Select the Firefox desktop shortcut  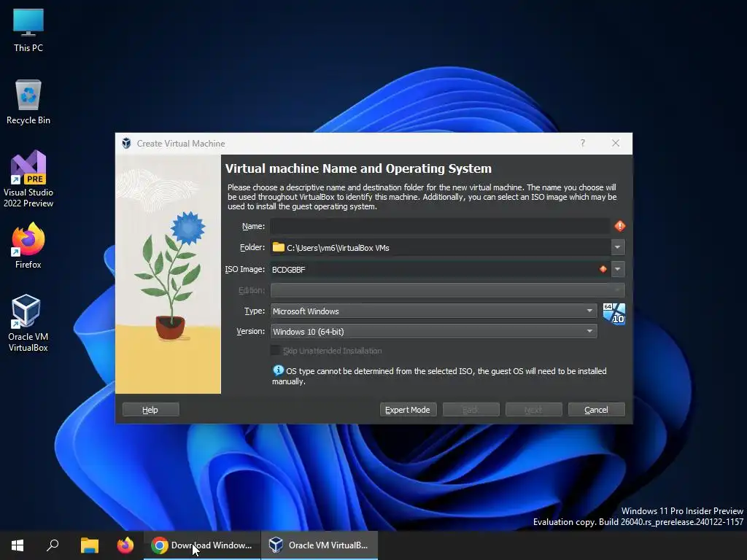click(28, 246)
